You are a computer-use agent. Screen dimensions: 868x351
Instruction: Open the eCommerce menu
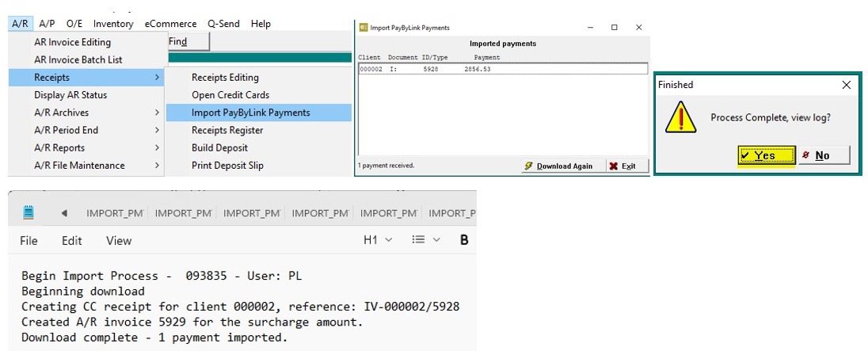(170, 24)
